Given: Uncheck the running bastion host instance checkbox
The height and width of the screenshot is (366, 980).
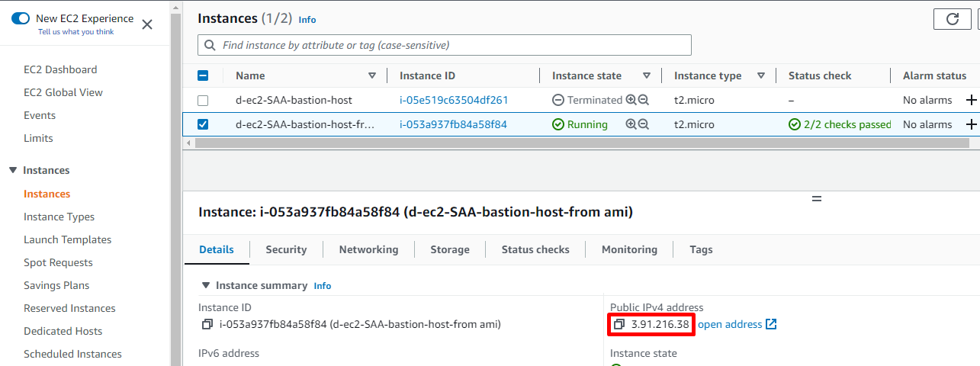Looking at the screenshot, I should pos(203,124).
